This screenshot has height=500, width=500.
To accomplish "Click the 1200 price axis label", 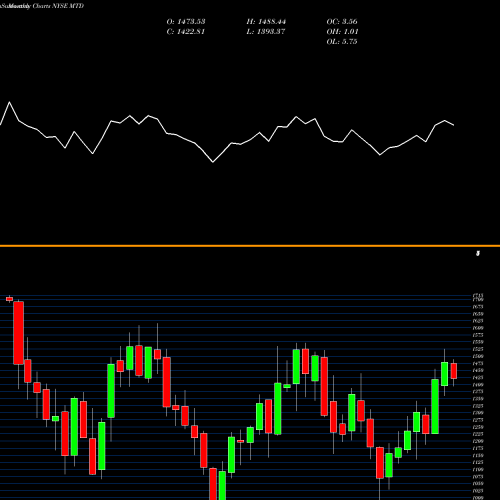I will coord(478,441).
